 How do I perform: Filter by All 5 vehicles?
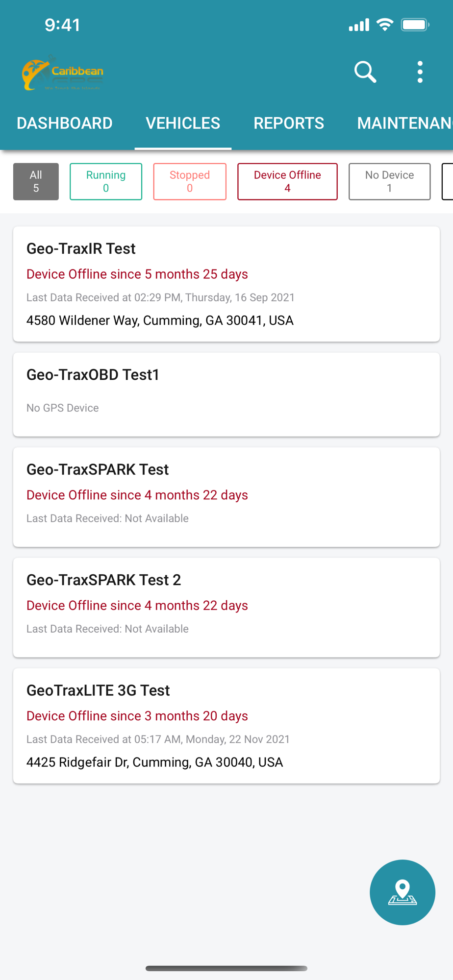36,181
